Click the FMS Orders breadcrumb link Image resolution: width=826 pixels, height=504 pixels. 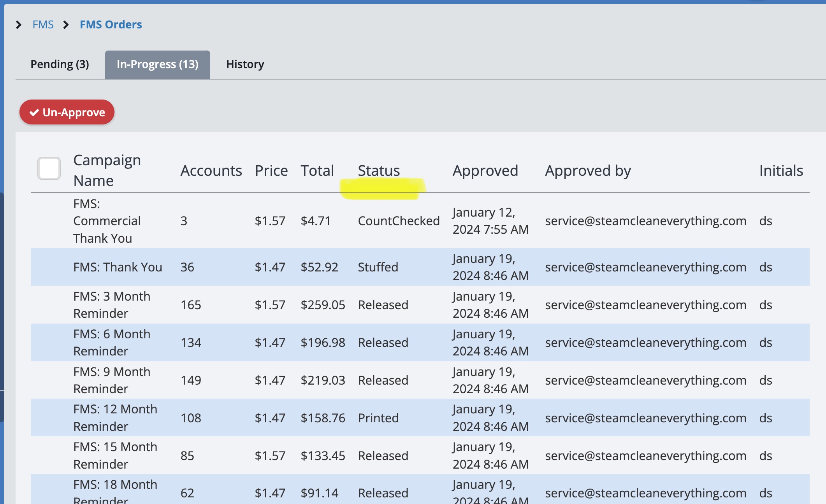pyautogui.click(x=111, y=24)
